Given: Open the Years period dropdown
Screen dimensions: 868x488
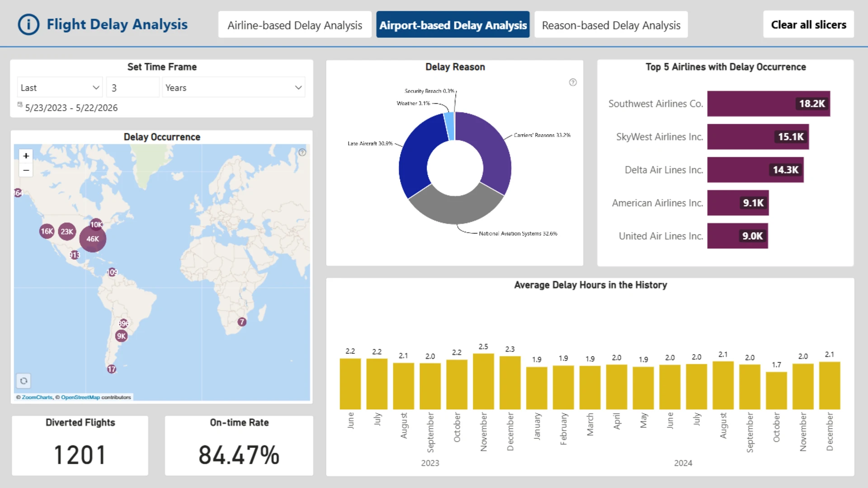Looking at the screenshot, I should coord(233,88).
